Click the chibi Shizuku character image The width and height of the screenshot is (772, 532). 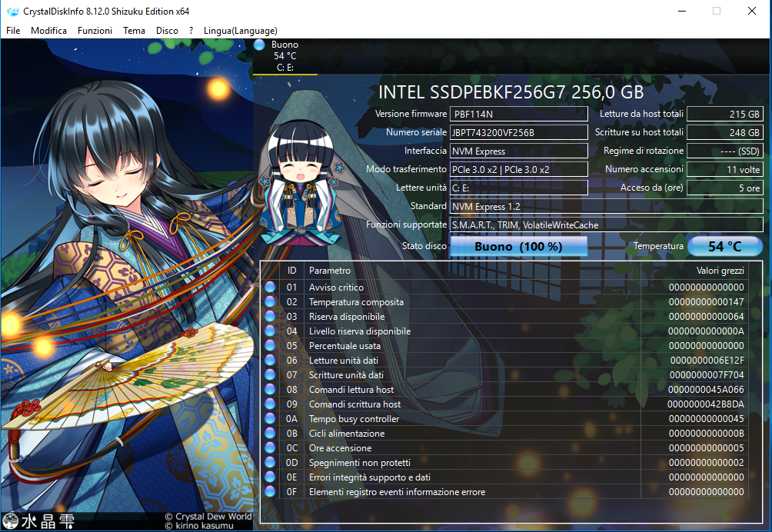tap(301, 185)
